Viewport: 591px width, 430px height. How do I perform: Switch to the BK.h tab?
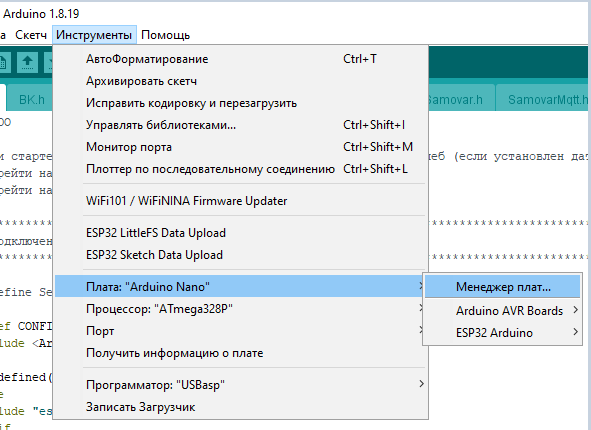click(x=30, y=99)
